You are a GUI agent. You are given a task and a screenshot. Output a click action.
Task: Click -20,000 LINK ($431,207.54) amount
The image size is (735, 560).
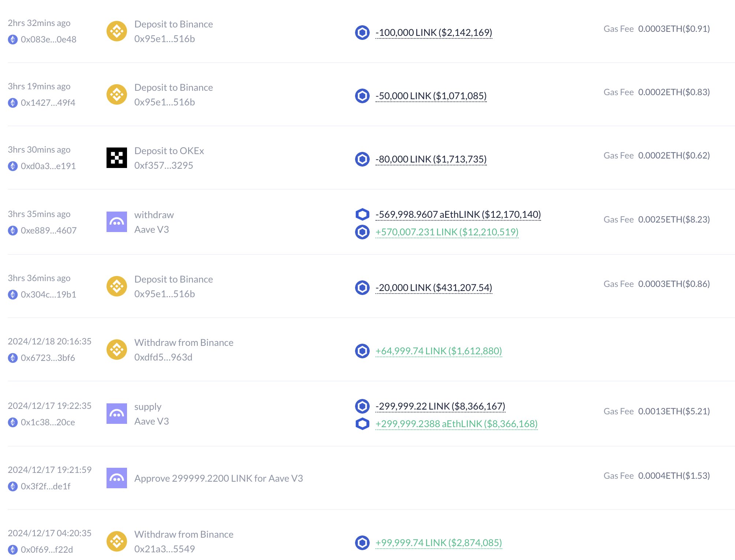434,288
